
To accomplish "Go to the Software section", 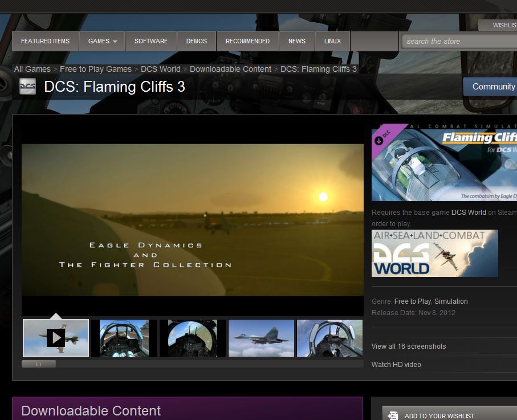I will pos(151,41).
